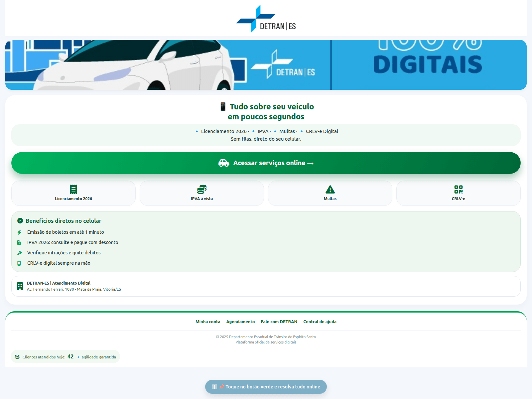Viewport: 532px width, 399px height.
Task: Select Fale com DETRAN link
Action: (279, 322)
